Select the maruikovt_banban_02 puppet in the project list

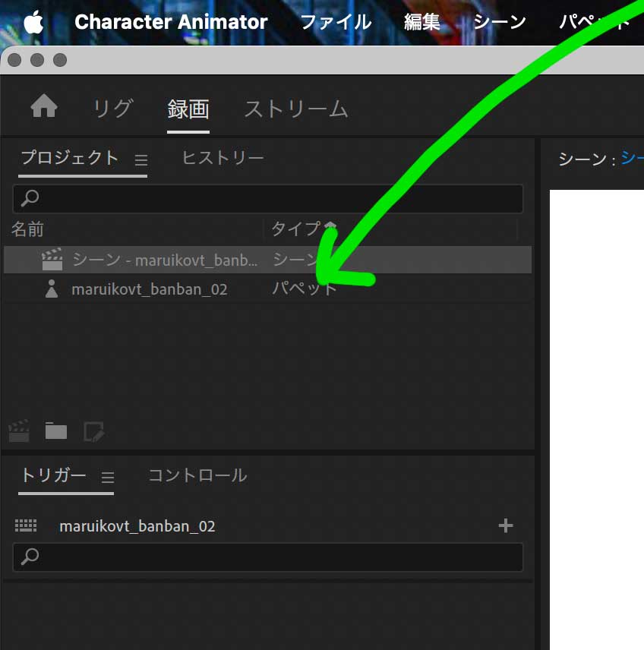click(150, 289)
